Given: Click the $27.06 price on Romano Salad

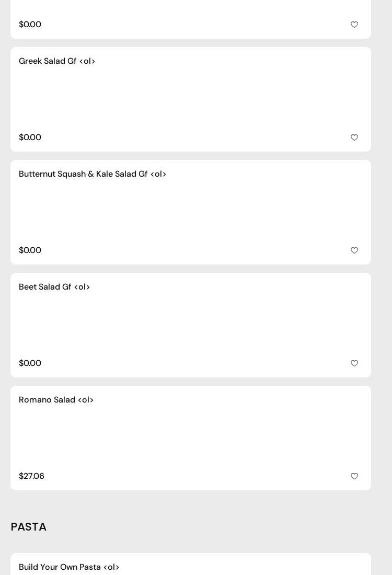Looking at the screenshot, I should (31, 476).
